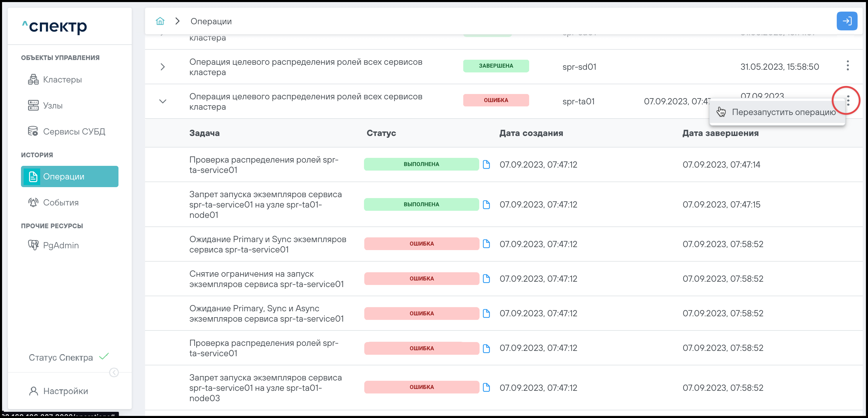Go to Узлы section

tap(53, 106)
